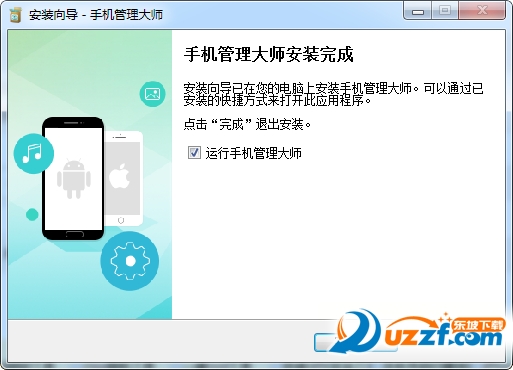Click the 点击“完成”退出安装 text line

tap(247, 125)
